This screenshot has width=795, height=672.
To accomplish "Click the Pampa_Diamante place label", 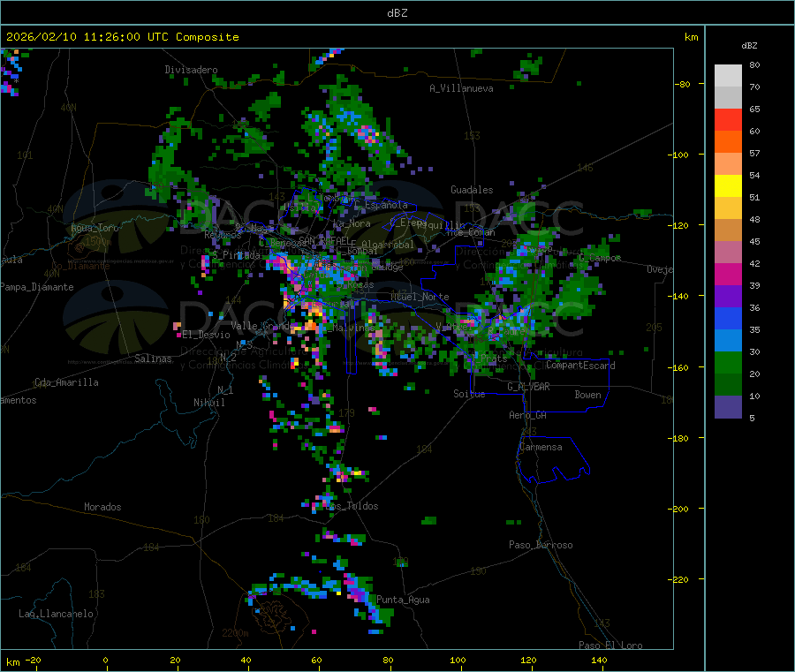I will point(37,287).
